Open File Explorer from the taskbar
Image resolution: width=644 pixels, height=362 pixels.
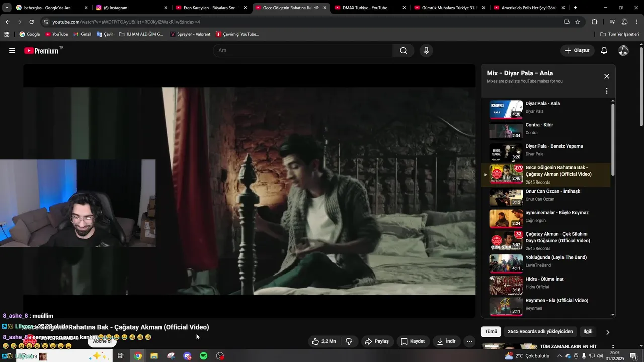(x=154, y=356)
